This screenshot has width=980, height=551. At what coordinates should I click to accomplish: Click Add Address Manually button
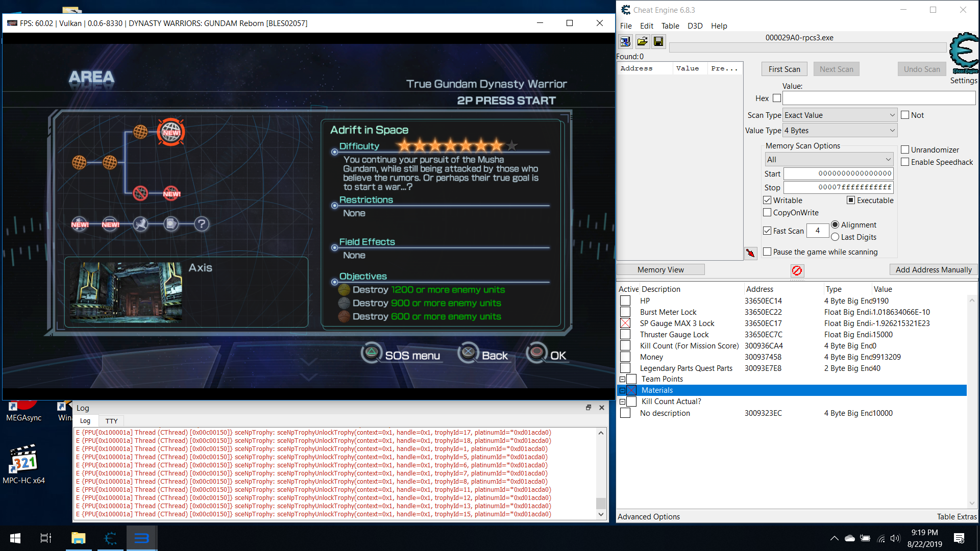tap(933, 269)
